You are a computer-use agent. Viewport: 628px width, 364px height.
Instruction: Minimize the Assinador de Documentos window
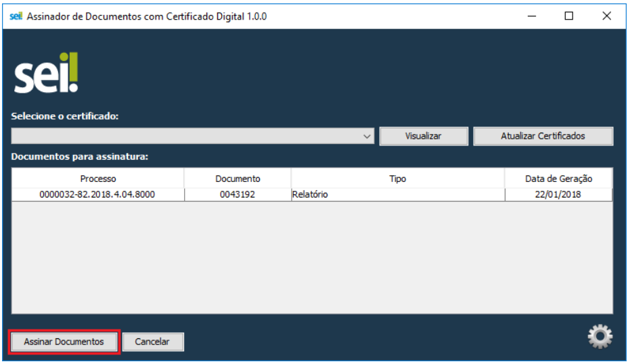tap(532, 16)
